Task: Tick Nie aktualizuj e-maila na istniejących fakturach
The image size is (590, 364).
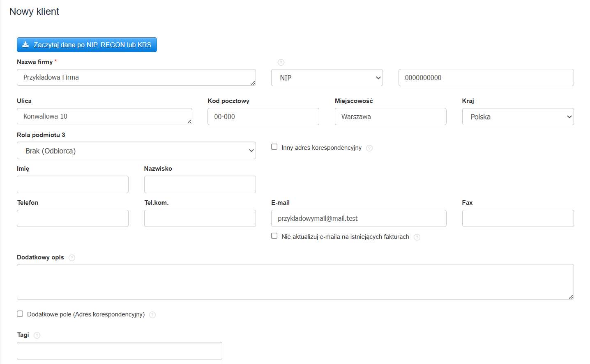Action: click(x=274, y=236)
